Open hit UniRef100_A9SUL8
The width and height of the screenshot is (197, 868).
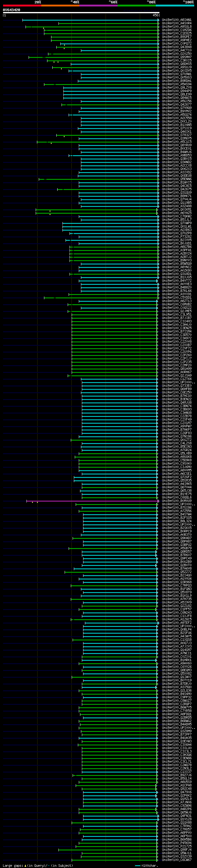pos(177,26)
